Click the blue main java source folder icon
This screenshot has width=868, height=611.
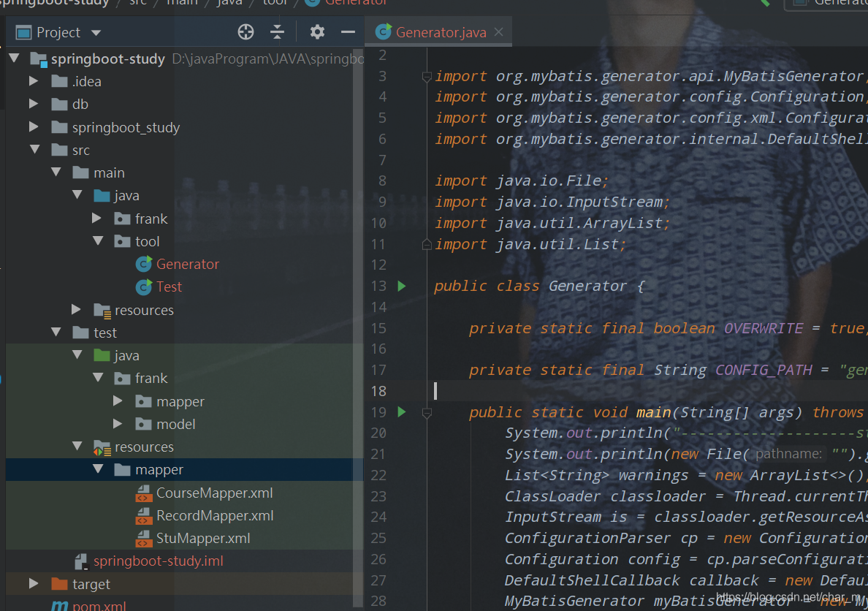[x=102, y=195]
